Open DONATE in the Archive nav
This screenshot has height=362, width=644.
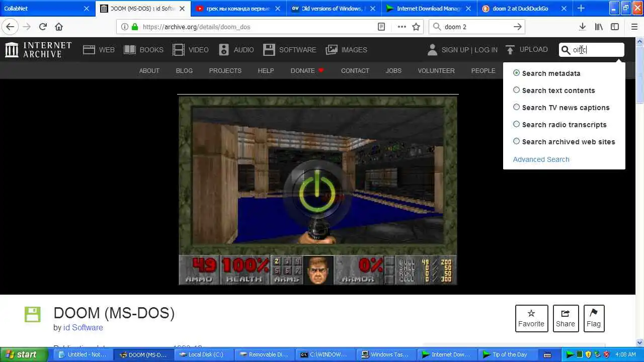307,71
